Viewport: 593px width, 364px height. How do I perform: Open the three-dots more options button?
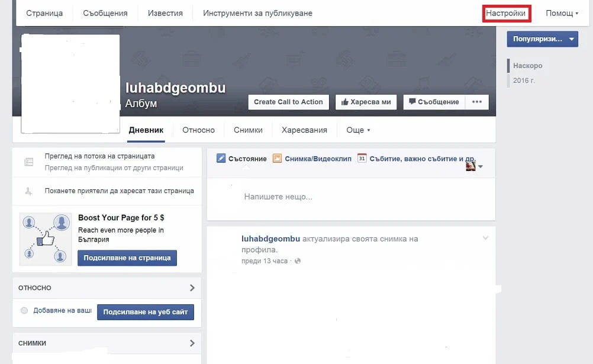click(x=477, y=102)
